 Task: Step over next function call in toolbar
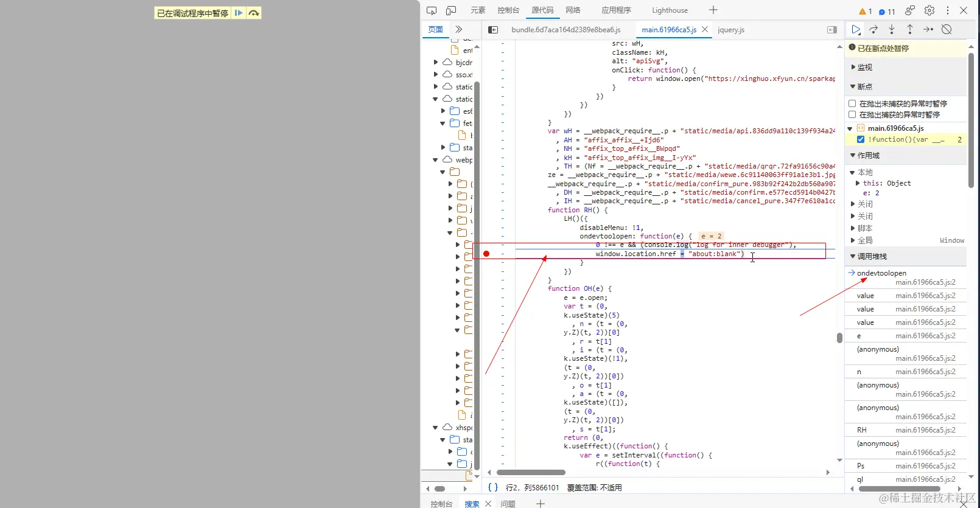[x=873, y=29]
